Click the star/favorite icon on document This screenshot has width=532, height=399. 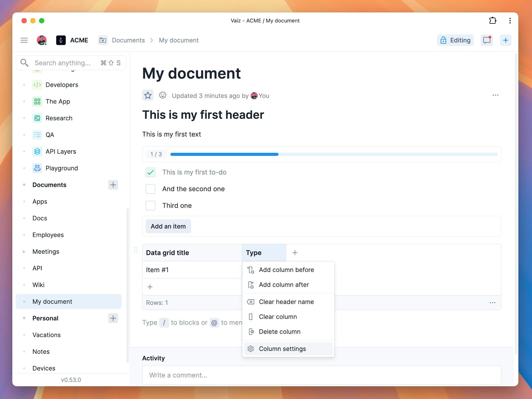[x=148, y=95]
